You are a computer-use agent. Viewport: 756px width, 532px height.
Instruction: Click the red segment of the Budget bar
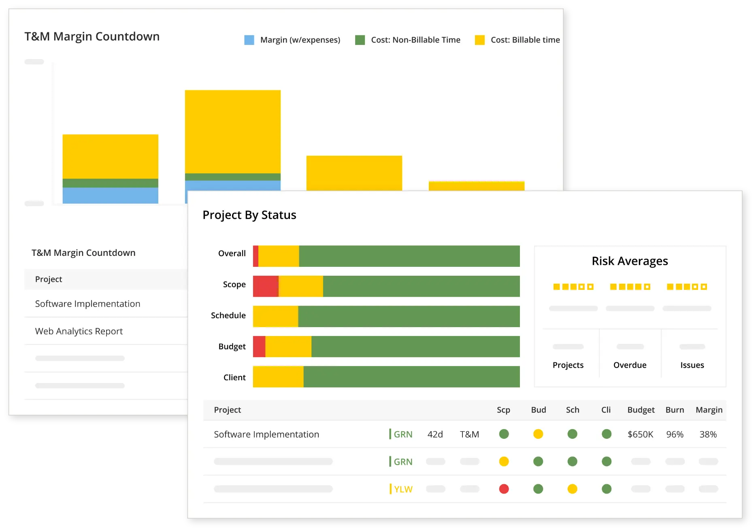259,347
